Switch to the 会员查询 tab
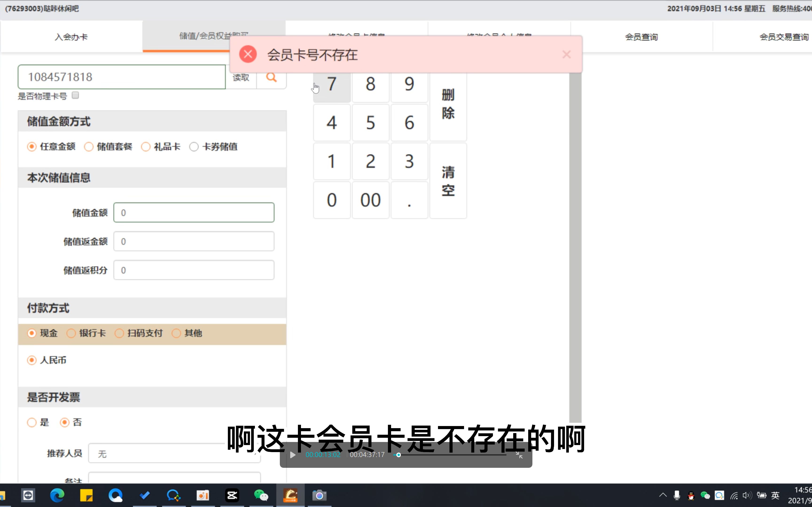 (x=640, y=37)
